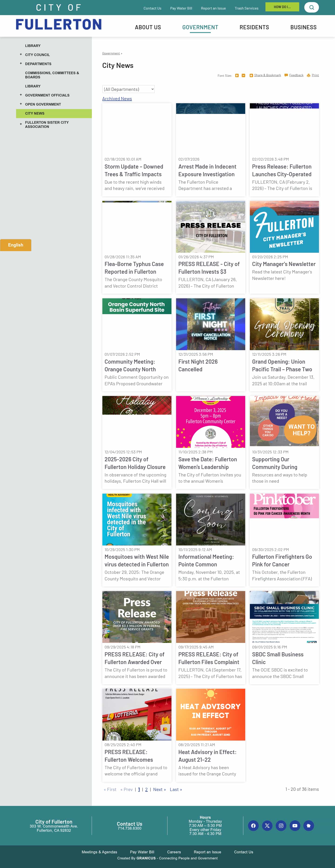Open 'PRESS RELEASE: City of Fullerton Files Complaint'

point(209,658)
